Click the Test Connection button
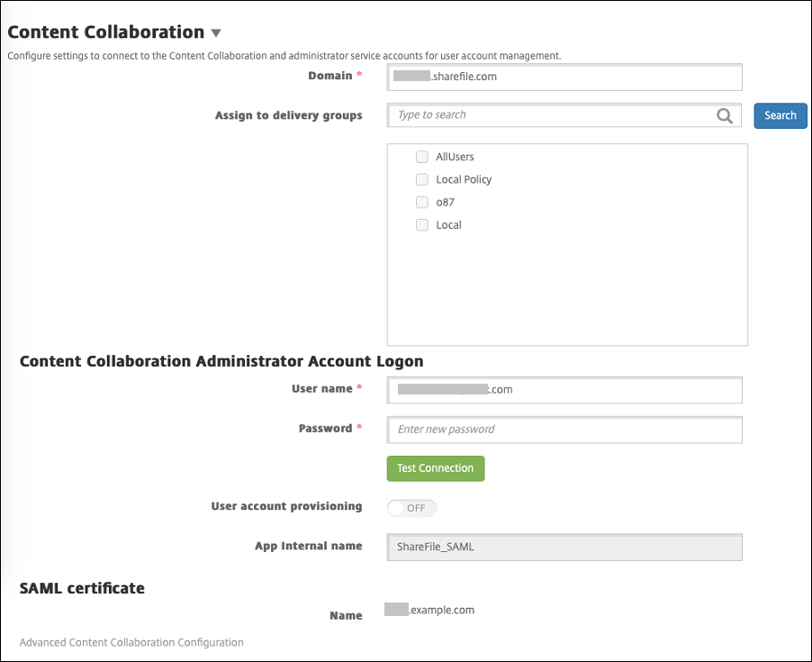 tap(436, 468)
